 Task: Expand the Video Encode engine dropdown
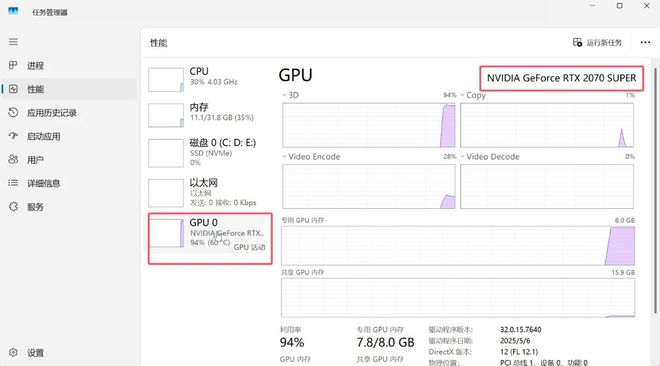tap(284, 156)
